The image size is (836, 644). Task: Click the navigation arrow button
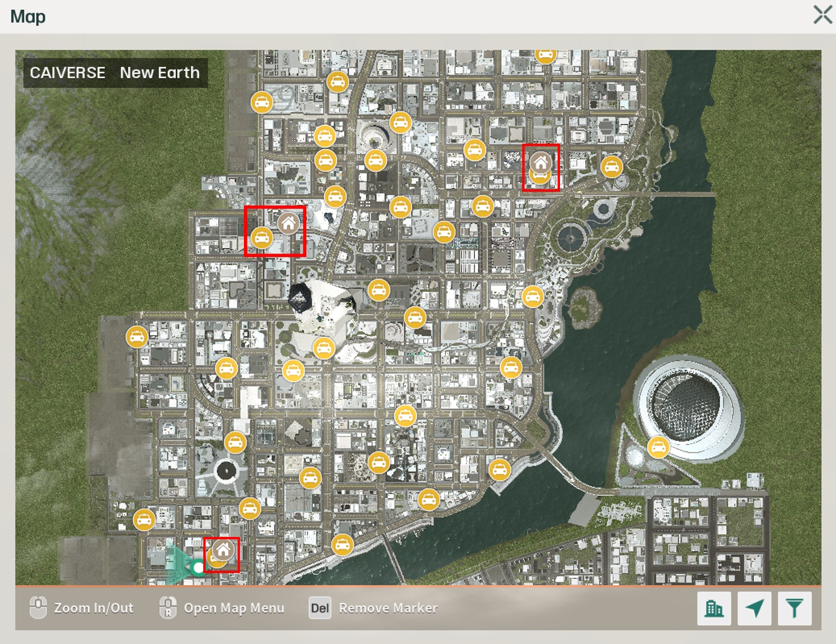(x=754, y=608)
